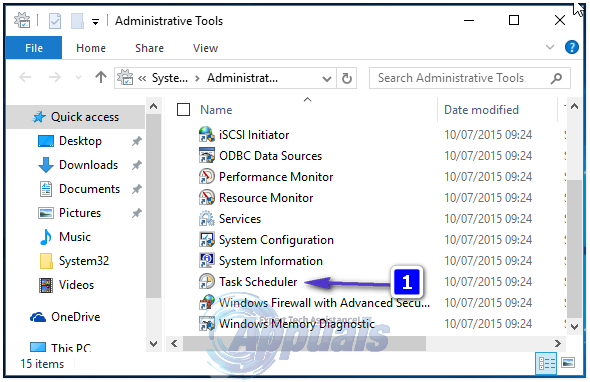Click the Quick access star icon

point(39,117)
